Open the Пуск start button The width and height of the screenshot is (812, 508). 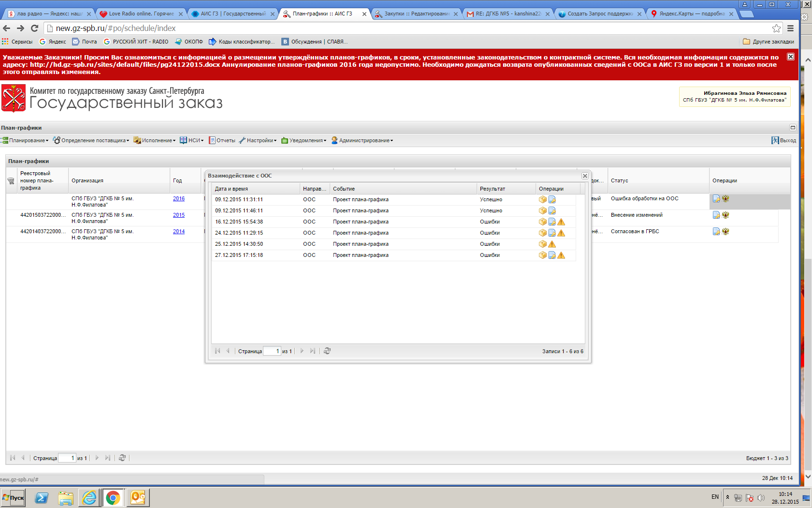point(13,497)
